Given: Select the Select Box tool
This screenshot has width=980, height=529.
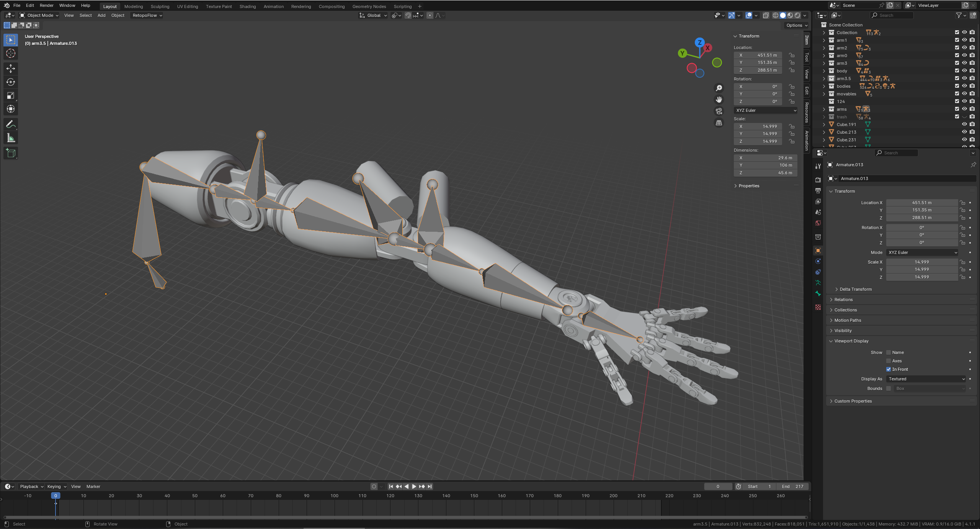Looking at the screenshot, I should pos(11,40).
